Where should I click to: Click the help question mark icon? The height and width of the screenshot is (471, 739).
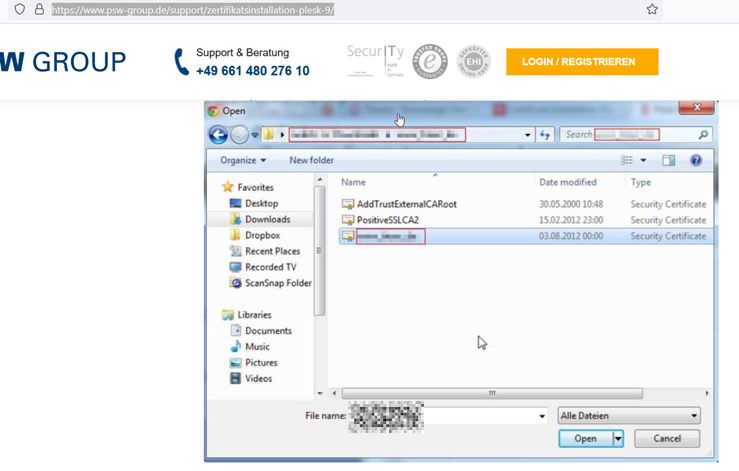click(696, 160)
